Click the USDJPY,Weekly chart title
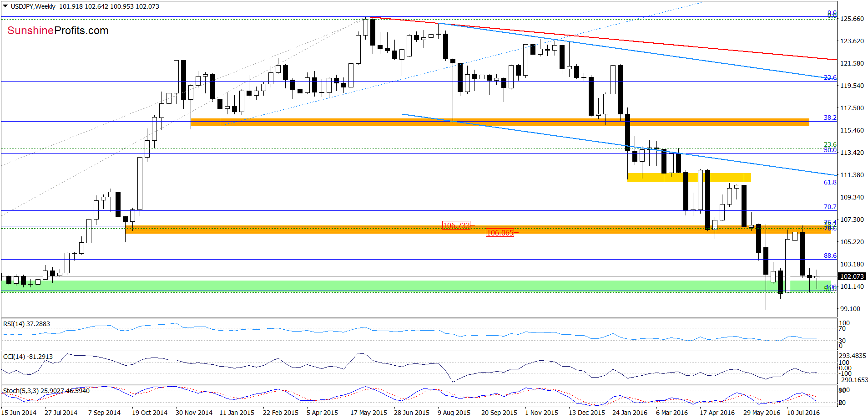This screenshot has width=868, height=419. [33, 6]
